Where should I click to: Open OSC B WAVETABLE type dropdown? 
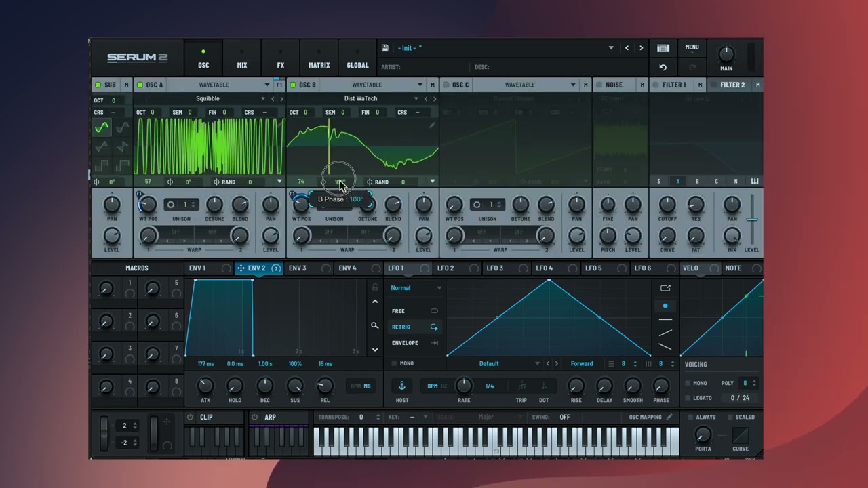(420, 85)
